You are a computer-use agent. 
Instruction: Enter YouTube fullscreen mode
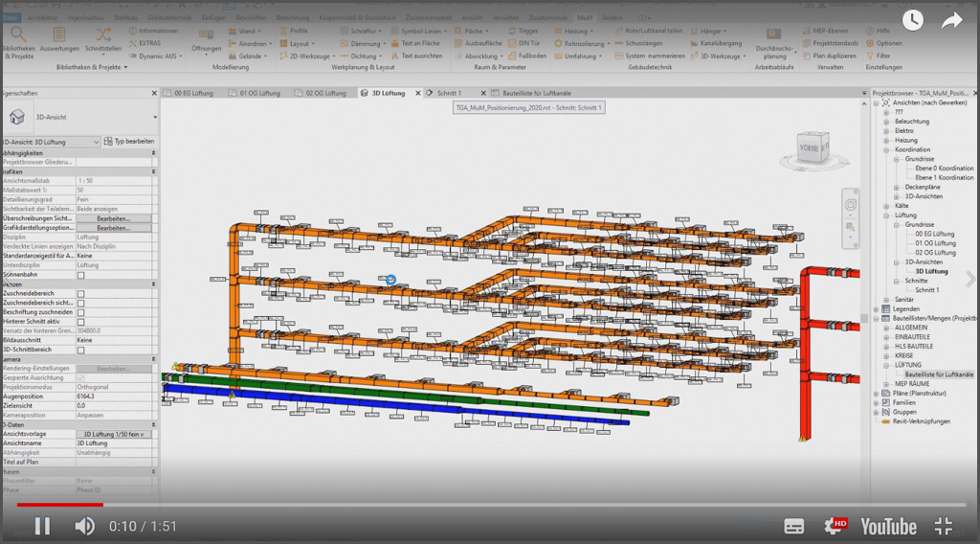944,526
